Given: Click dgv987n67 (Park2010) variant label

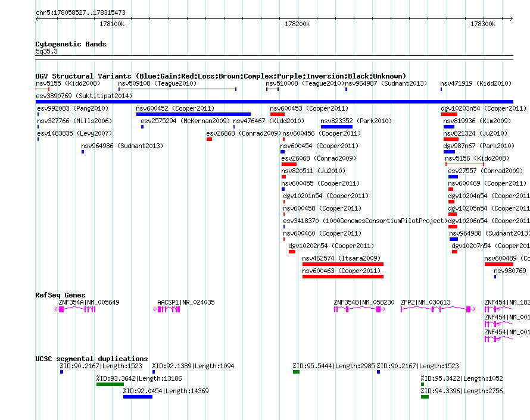Looking at the screenshot, I should coord(479,146).
